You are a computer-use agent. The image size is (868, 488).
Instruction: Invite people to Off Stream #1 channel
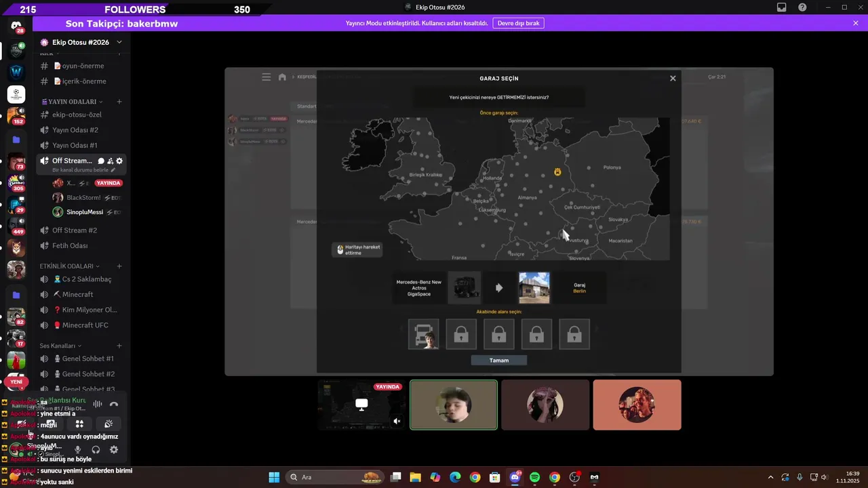(111, 161)
